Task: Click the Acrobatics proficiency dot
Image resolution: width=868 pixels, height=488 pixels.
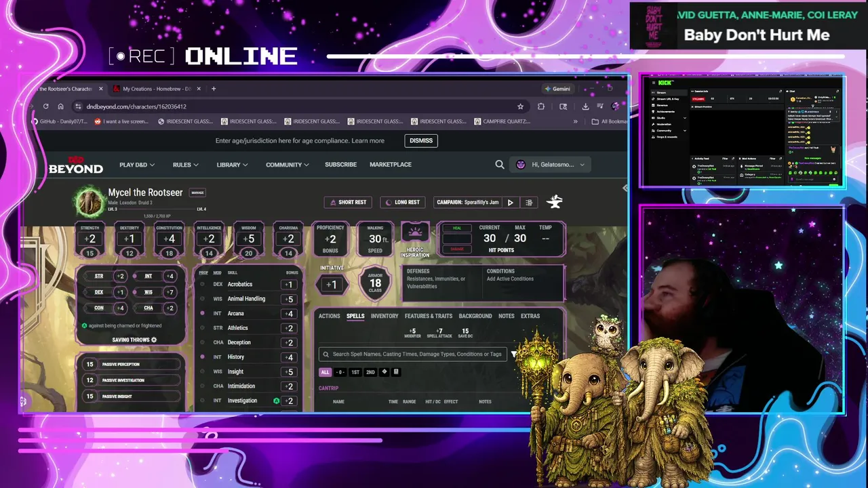Action: pyautogui.click(x=202, y=284)
